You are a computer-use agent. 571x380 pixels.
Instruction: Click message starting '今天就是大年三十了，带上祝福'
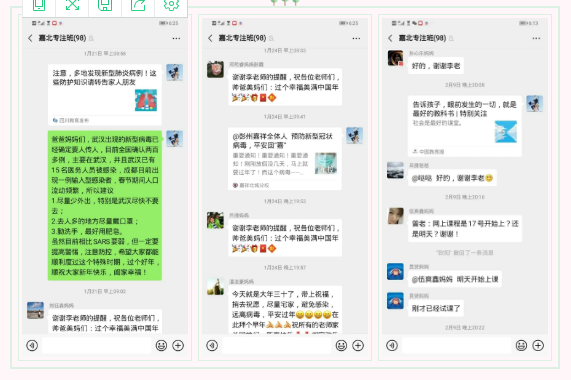coord(285,310)
